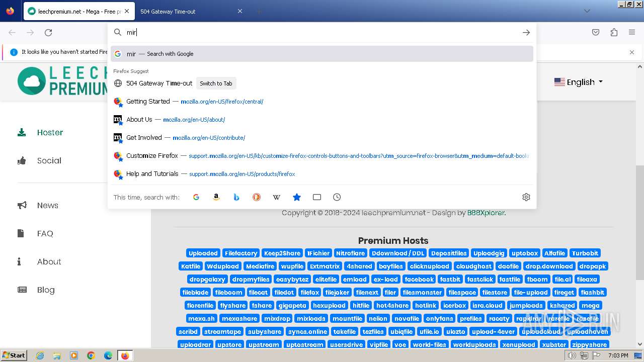Open the Pocket save icon
The width and height of the screenshot is (644, 362).
(596, 33)
